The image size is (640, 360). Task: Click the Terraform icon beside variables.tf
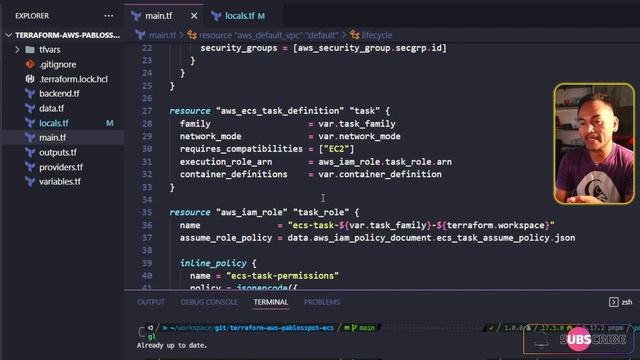30,182
